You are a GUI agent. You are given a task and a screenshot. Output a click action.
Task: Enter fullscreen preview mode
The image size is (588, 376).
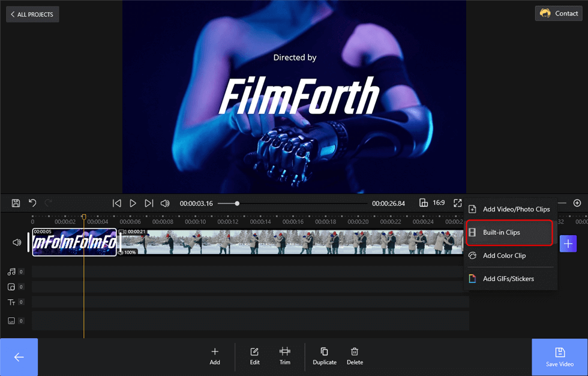(457, 203)
